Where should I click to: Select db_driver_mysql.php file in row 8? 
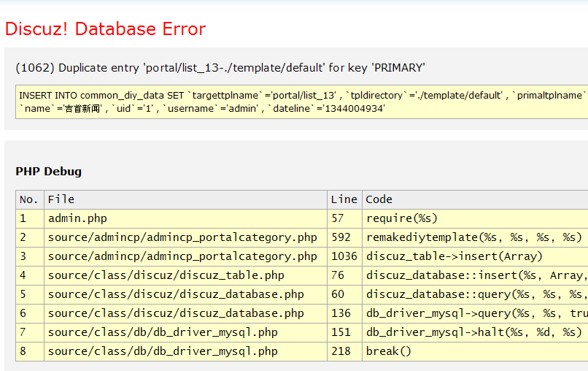185,351
